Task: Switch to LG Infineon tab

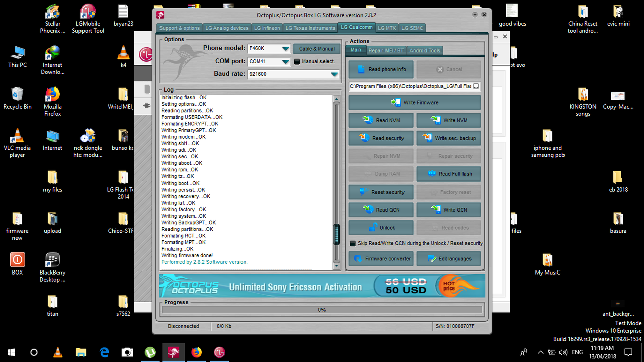Action: point(267,28)
